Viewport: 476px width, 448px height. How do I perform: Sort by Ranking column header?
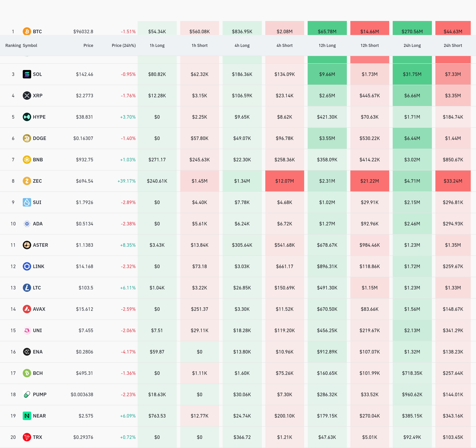13,45
